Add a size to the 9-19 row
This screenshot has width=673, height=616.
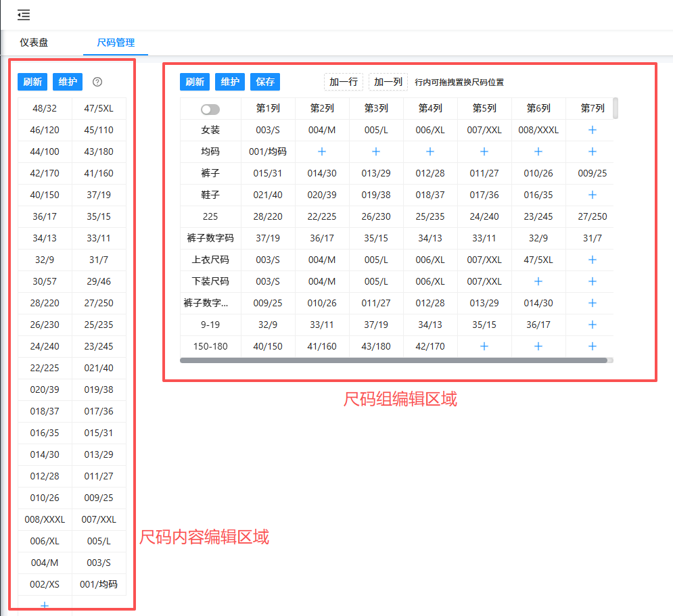tap(591, 325)
